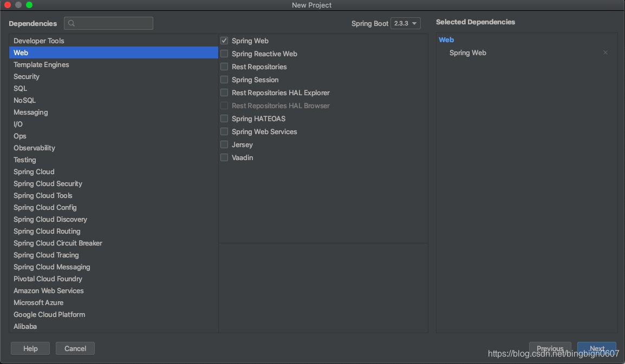The height and width of the screenshot is (364, 625).
Task: Select the SQL category
Action: (114, 88)
